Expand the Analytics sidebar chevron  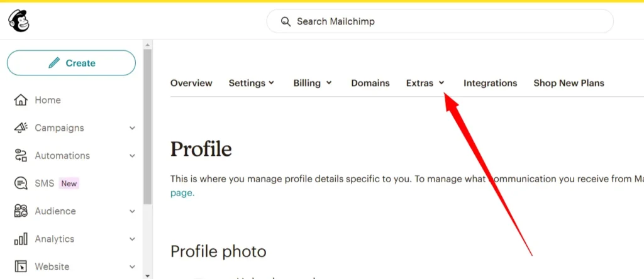pos(132,239)
